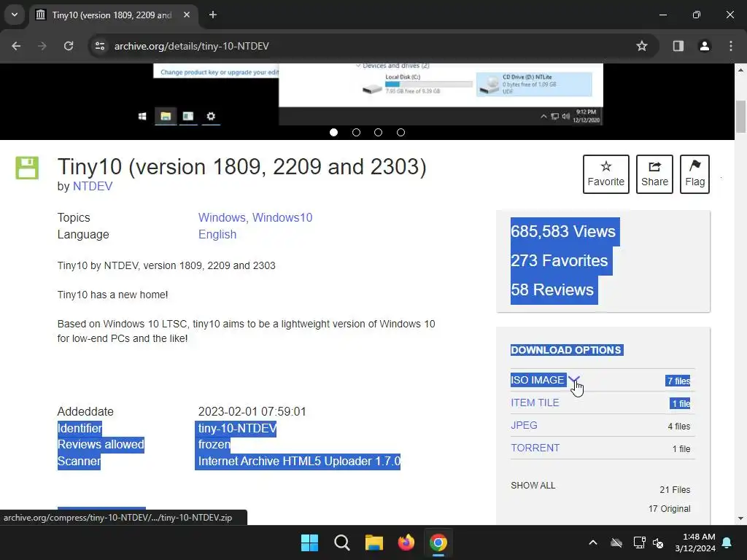Click the 58 Reviews stat
This screenshot has width=747, height=560.
point(552,289)
